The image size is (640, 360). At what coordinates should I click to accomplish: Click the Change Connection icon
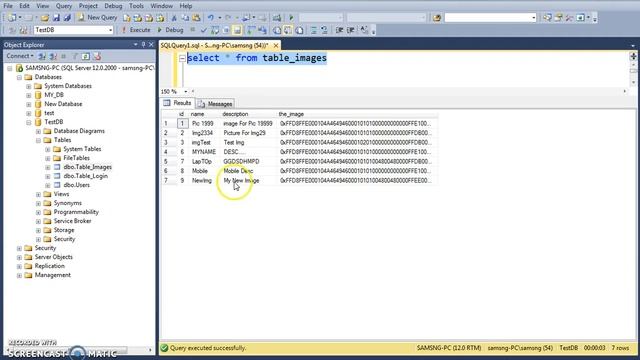tap(23, 30)
